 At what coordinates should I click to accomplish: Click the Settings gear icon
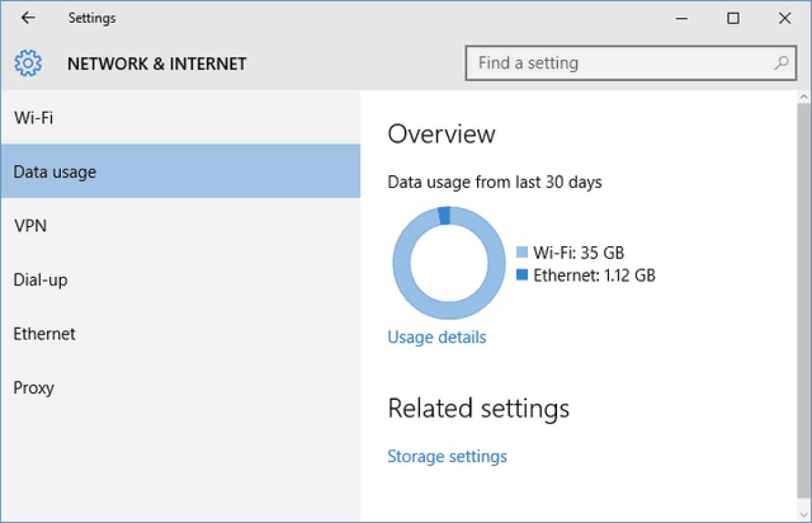pos(28,62)
